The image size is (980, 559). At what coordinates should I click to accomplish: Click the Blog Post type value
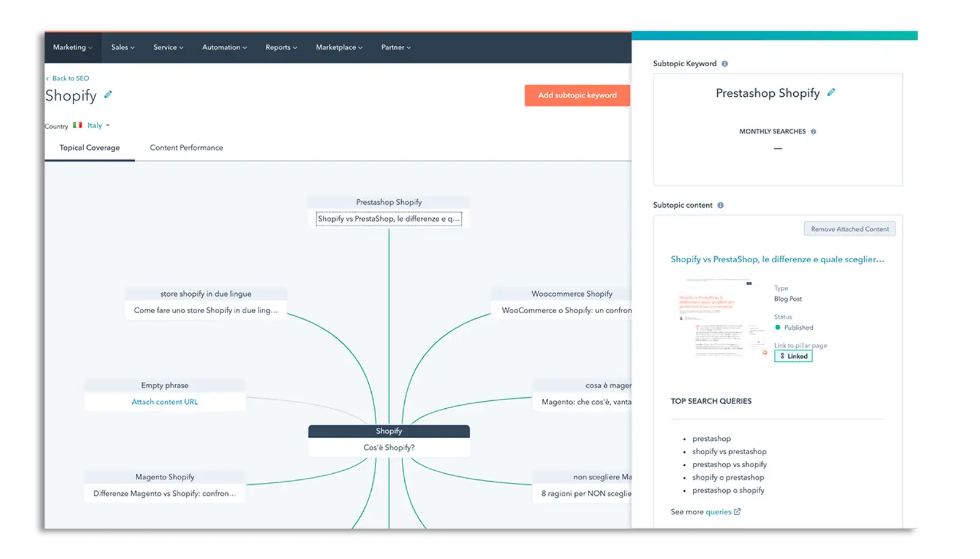[788, 299]
